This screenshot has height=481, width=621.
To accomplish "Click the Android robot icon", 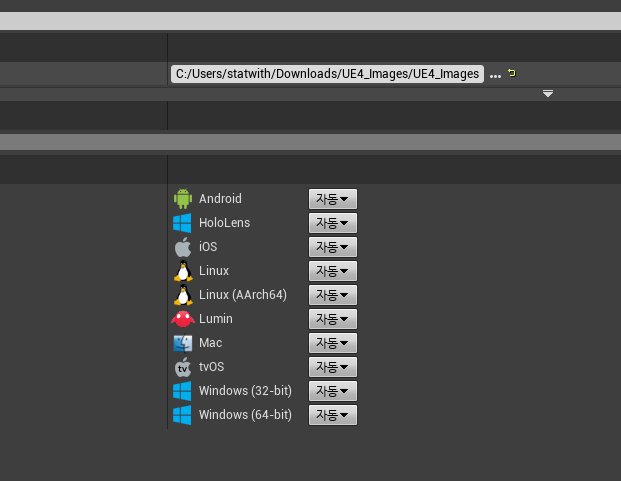I will (183, 199).
